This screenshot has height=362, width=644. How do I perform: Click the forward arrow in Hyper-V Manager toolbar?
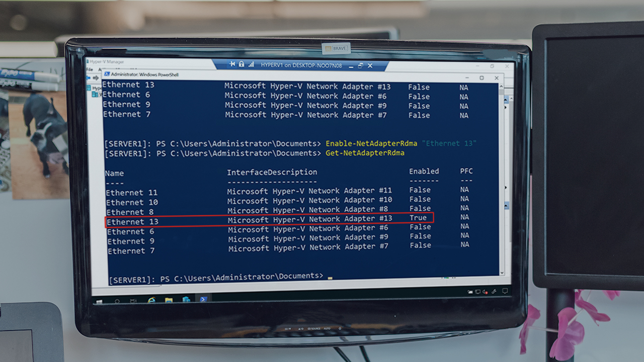(96, 78)
